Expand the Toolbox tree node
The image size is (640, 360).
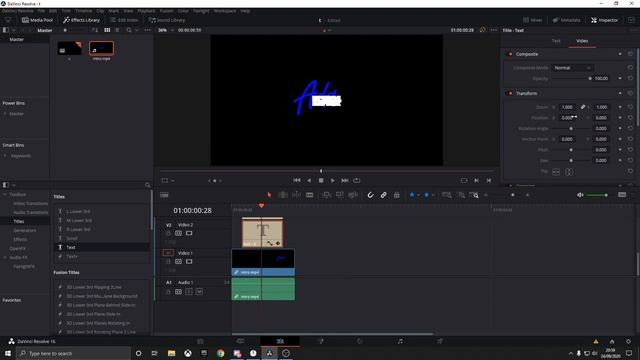(5, 195)
